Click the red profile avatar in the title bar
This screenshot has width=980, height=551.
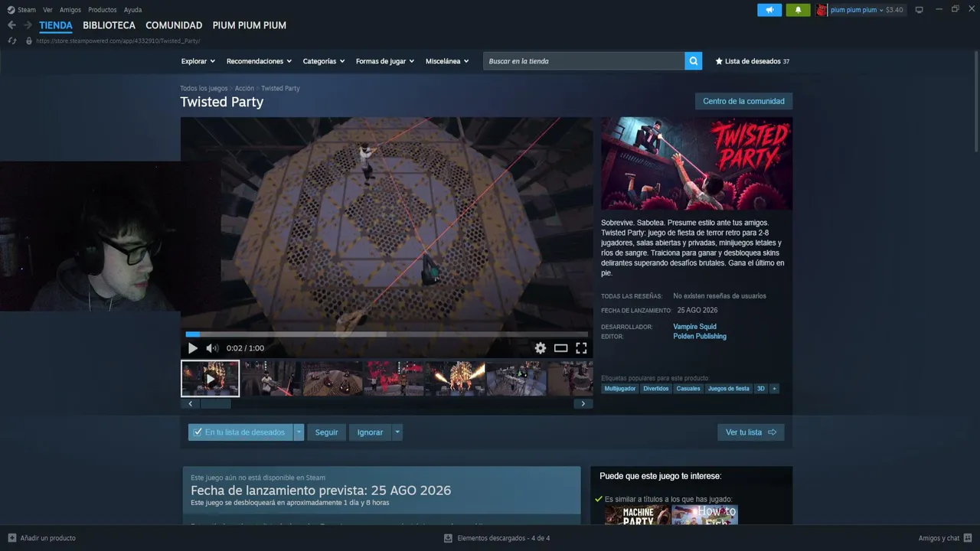(822, 10)
